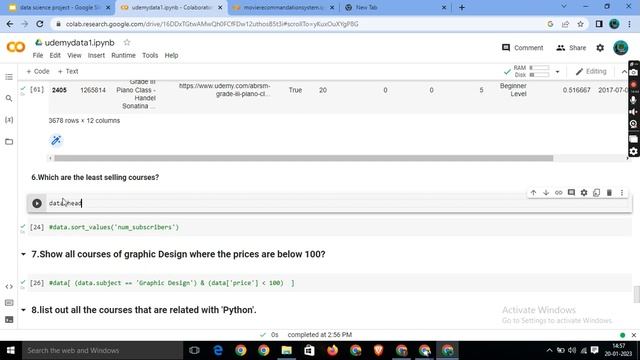
Task: Open Colab settings gear in header
Action: tap(600, 48)
